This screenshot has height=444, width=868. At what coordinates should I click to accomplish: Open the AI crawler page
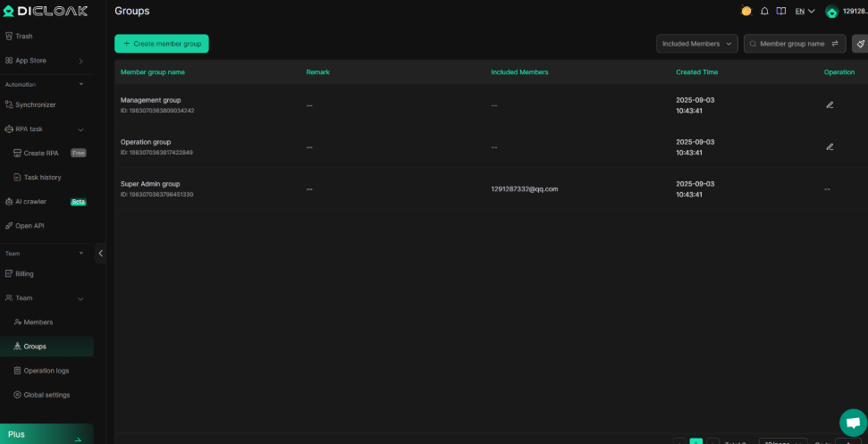[x=30, y=202]
